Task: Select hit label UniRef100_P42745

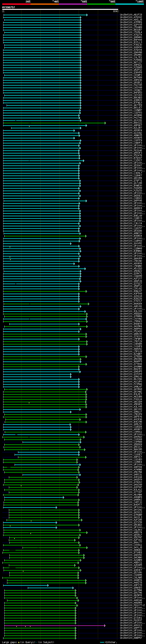Action: tap(131, 85)
